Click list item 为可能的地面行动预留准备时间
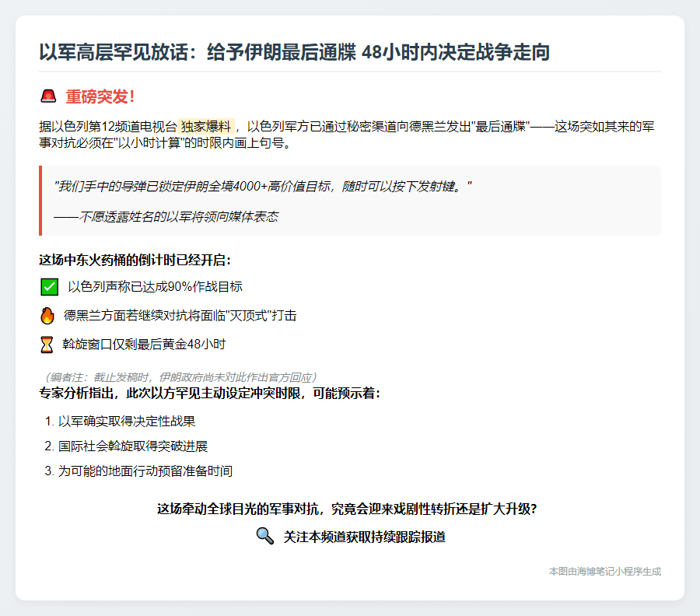 (x=145, y=471)
